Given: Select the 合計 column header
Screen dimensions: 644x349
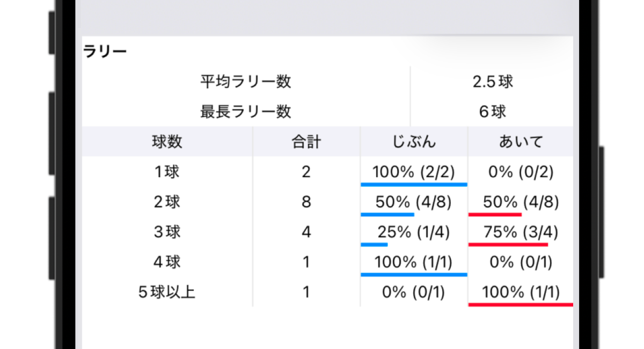Looking at the screenshot, I should (306, 142).
